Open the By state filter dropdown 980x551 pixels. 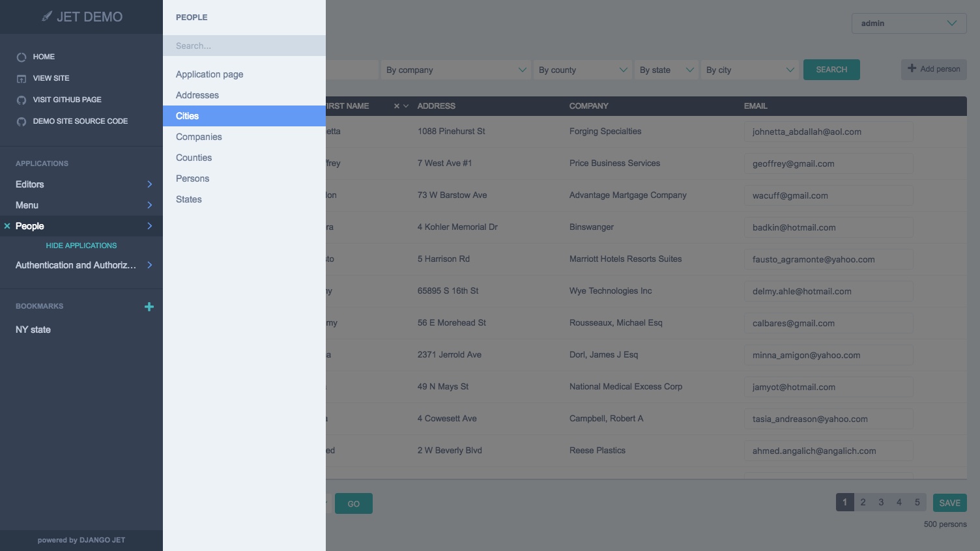(x=666, y=70)
